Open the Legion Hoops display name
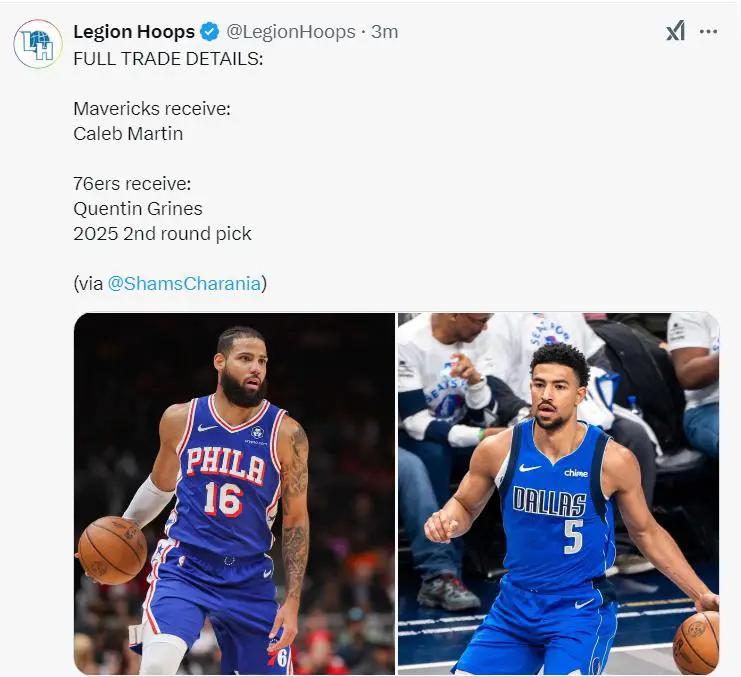The height and width of the screenshot is (677, 741). [x=134, y=32]
